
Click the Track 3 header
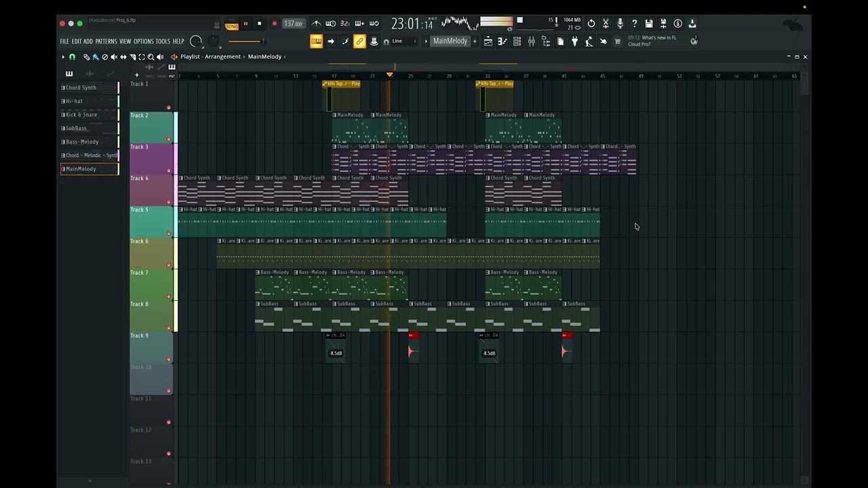[151, 159]
